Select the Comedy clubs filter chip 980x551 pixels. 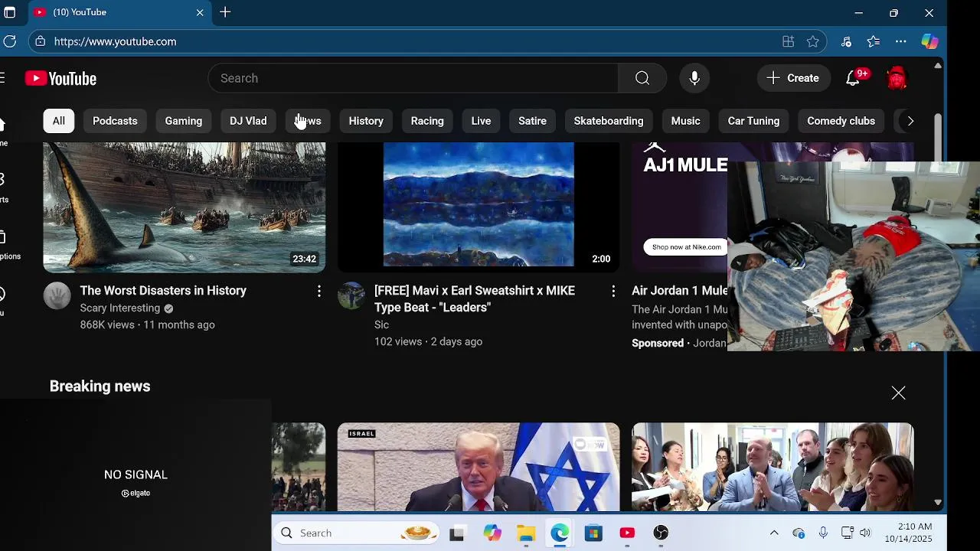(x=841, y=121)
